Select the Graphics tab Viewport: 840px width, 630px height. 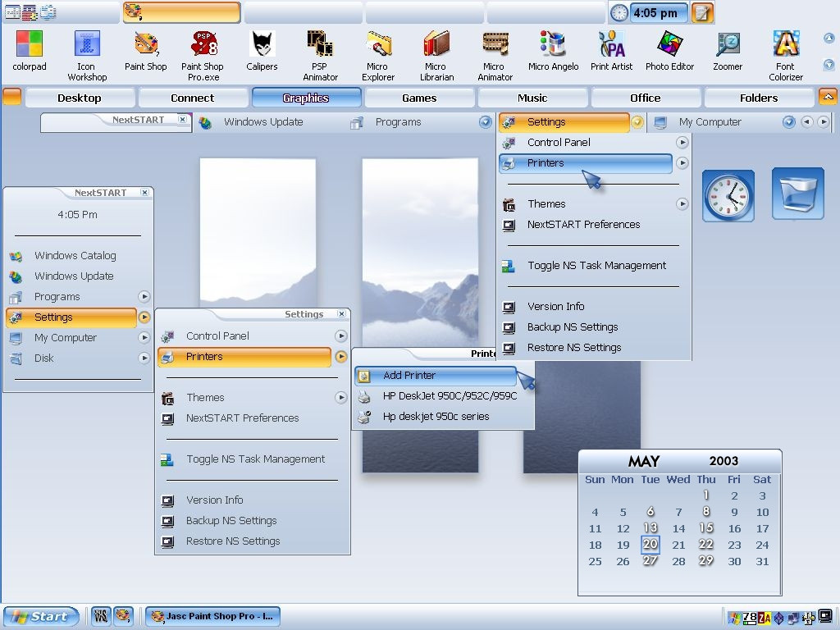[x=306, y=98]
